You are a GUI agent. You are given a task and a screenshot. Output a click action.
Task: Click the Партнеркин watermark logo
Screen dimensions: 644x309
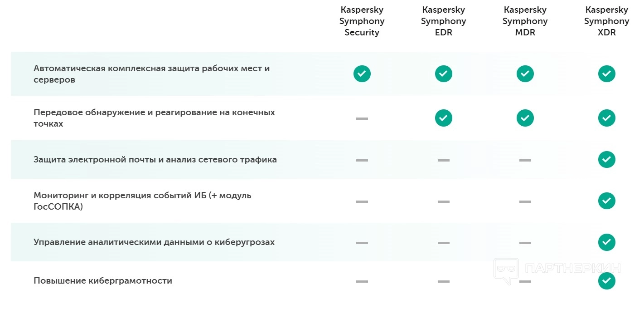click(557, 270)
